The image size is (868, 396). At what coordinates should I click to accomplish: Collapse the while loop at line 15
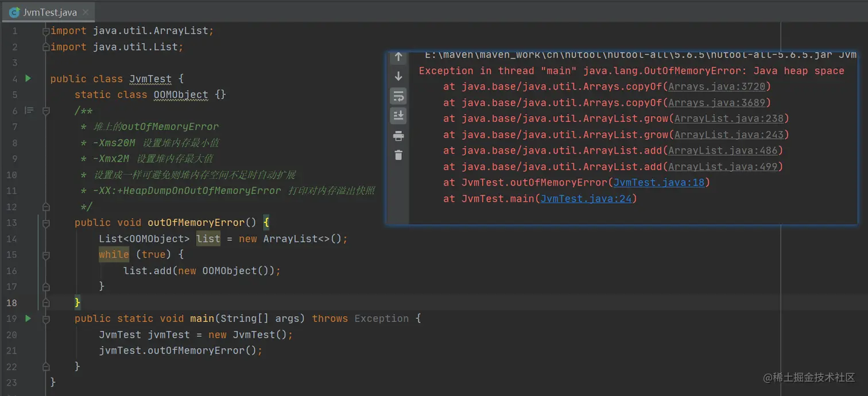pyautogui.click(x=46, y=255)
